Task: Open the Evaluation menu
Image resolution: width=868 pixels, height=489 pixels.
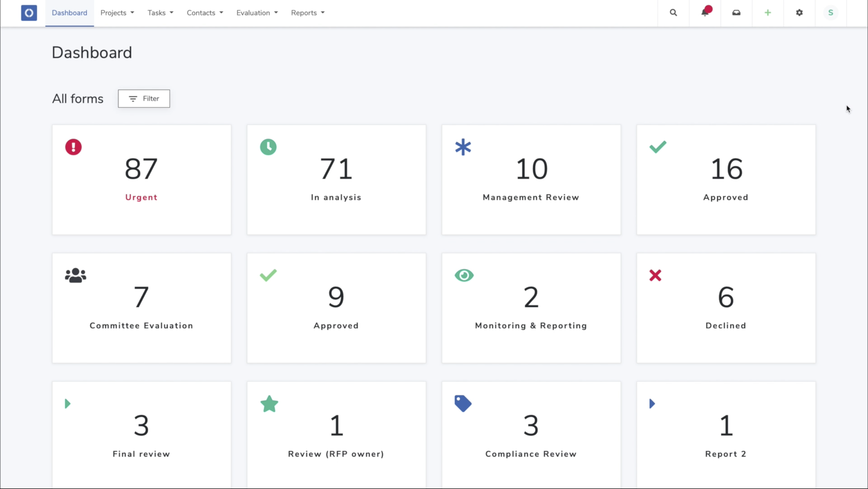Action: [257, 13]
